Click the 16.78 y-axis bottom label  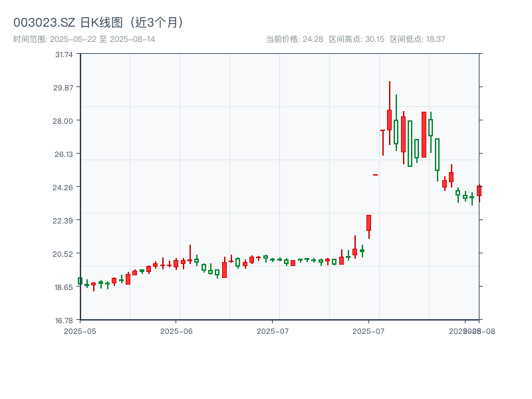[65, 320]
